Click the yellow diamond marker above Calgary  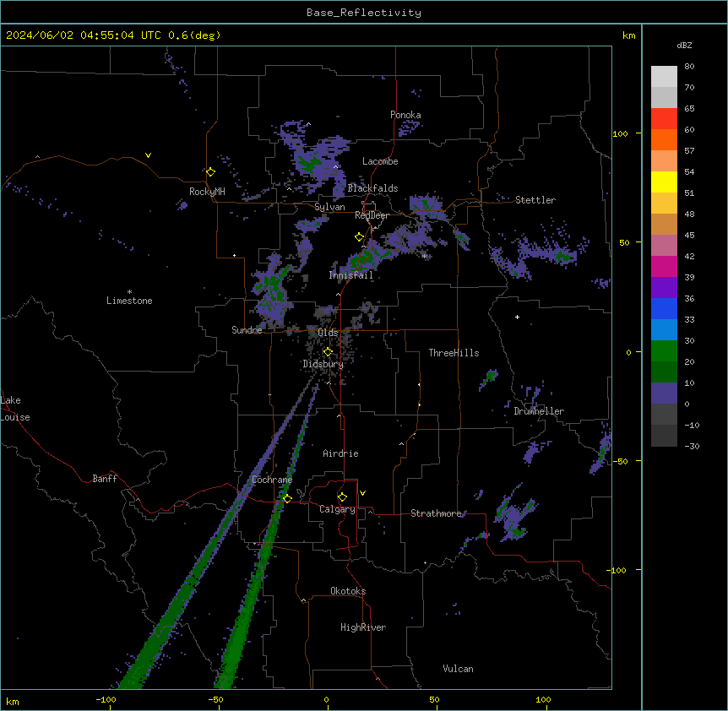pyautogui.click(x=342, y=497)
